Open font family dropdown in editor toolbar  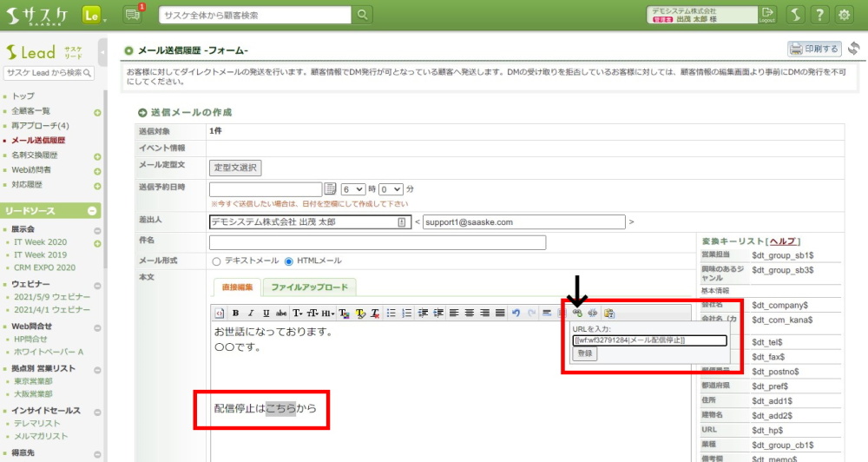297,313
